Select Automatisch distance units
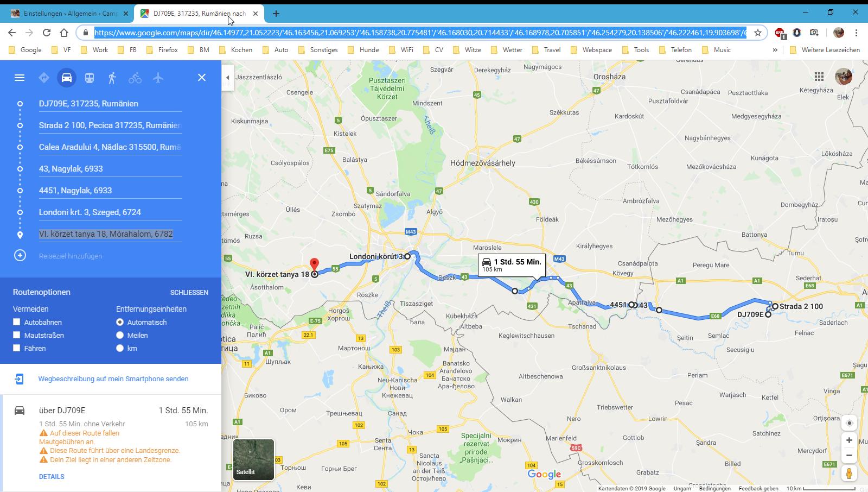Viewport: 868px width, 492px height. point(120,322)
